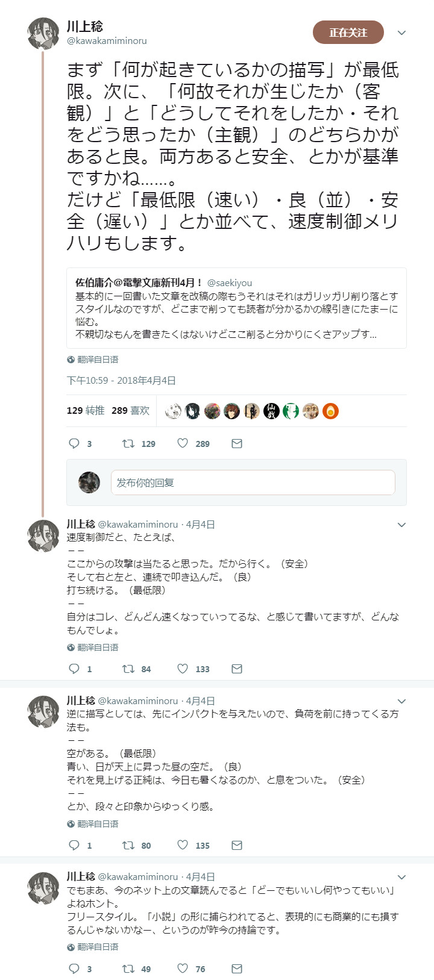
Task: Unlike the tweet showing 133 likes
Action: click(x=183, y=669)
